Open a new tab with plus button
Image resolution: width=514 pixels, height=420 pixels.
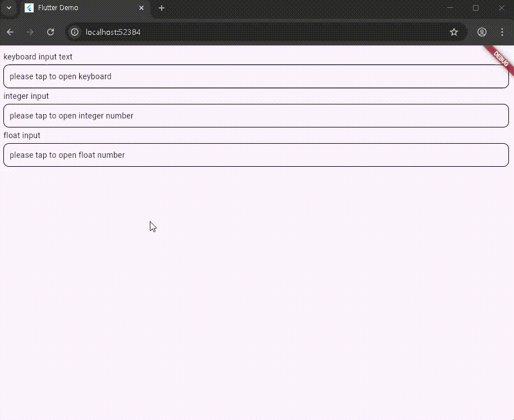click(x=162, y=8)
